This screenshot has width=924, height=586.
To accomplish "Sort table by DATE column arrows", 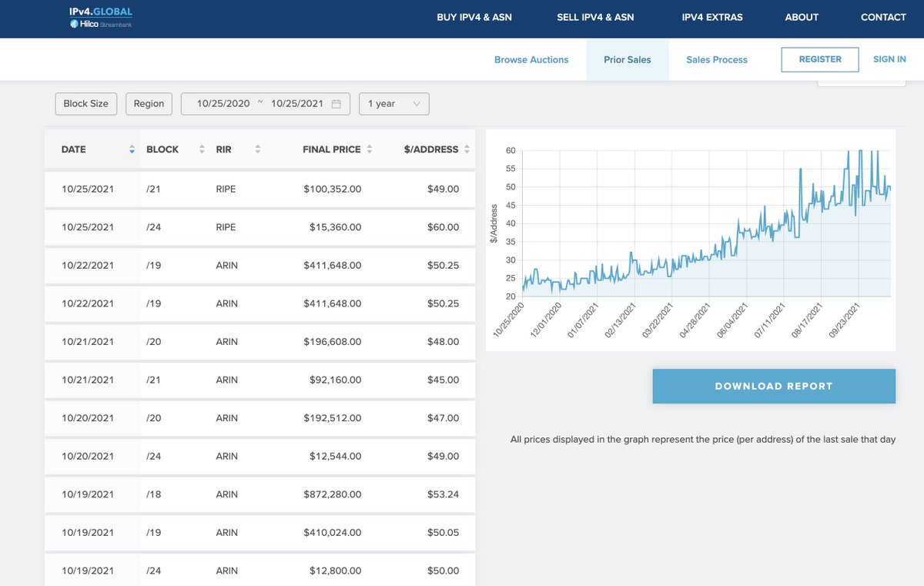I will click(x=132, y=149).
